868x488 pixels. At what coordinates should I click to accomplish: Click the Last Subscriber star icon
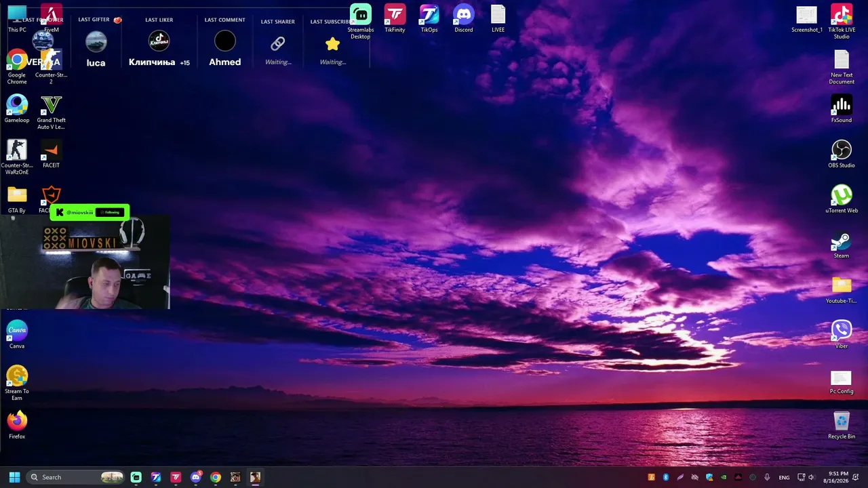pos(332,43)
